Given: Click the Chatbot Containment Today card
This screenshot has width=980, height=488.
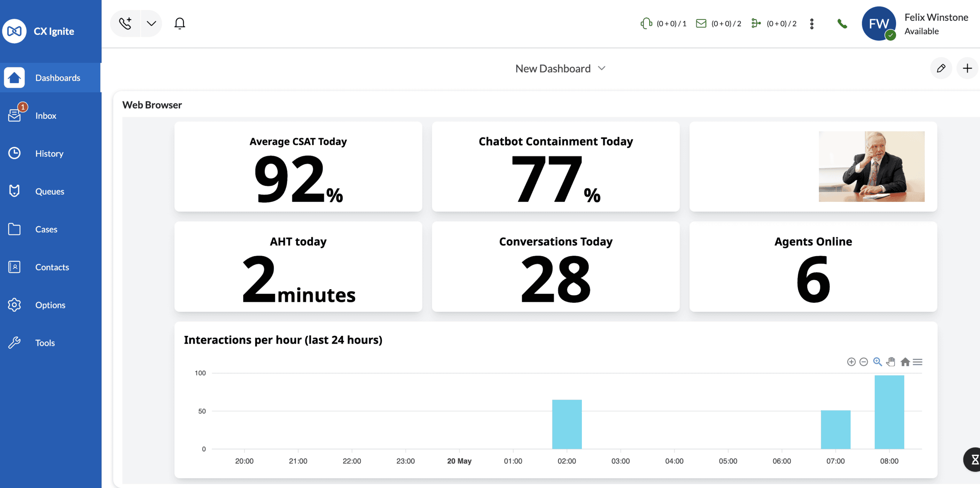Looking at the screenshot, I should 556,167.
